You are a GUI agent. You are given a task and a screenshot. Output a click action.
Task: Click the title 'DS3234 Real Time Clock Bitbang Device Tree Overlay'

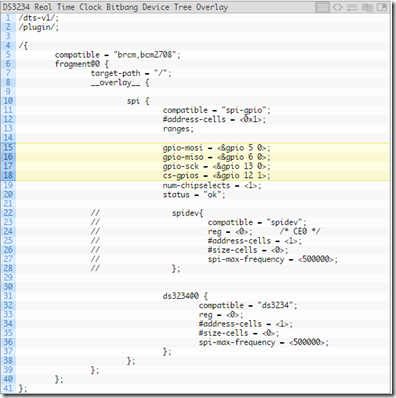tap(115, 7)
